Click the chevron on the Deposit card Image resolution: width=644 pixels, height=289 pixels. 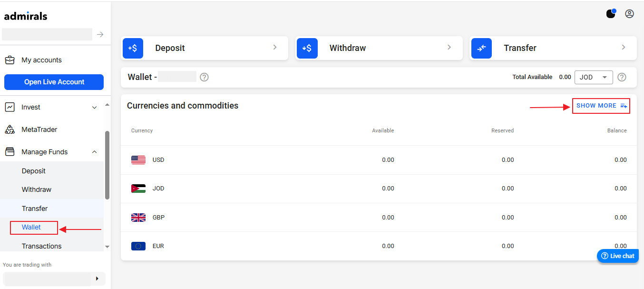[x=275, y=47]
